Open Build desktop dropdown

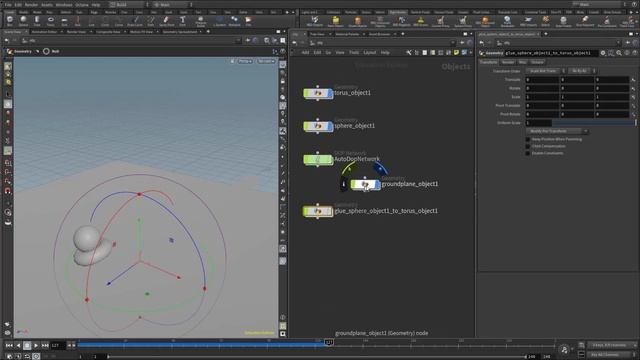128,4
